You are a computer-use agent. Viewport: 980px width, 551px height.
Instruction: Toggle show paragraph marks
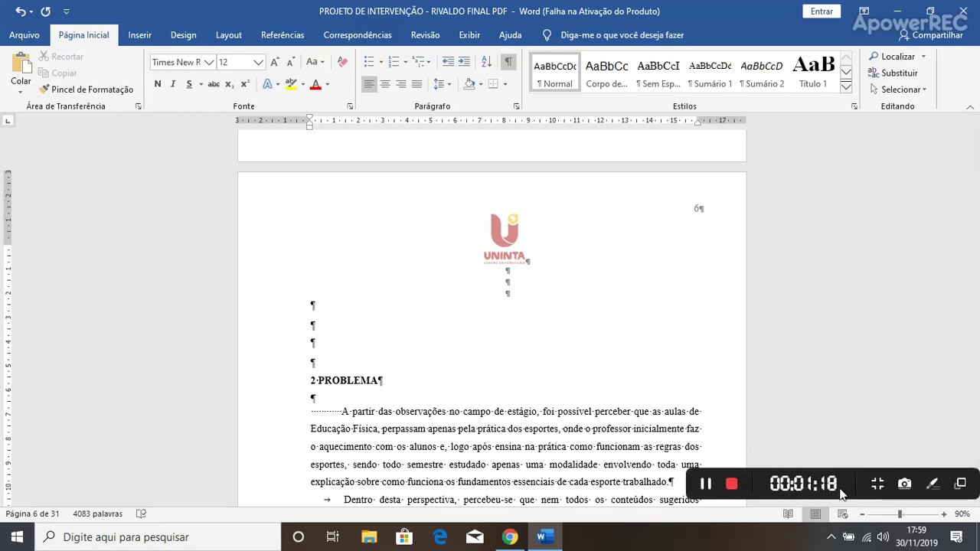click(508, 62)
